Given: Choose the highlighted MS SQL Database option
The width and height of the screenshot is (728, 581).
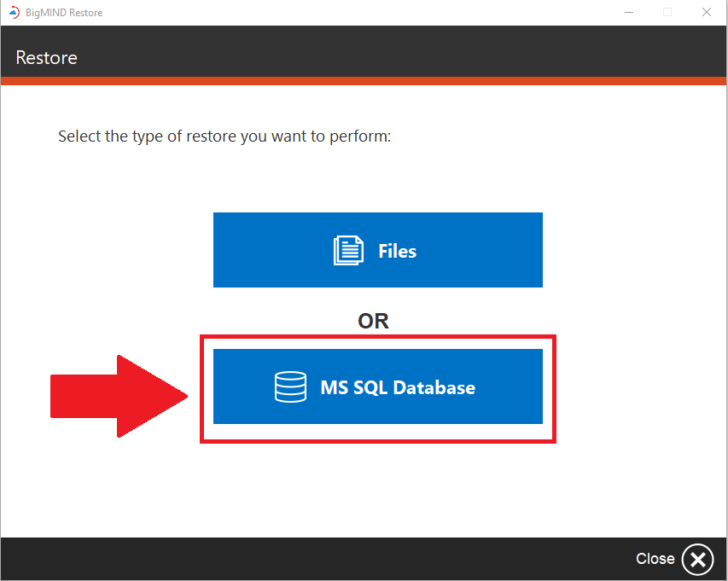Looking at the screenshot, I should [378, 386].
